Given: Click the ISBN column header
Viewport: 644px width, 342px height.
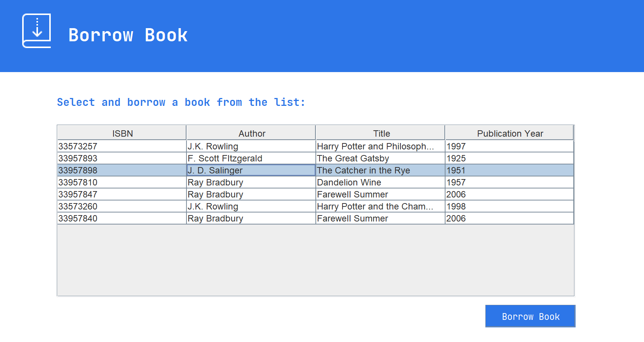Looking at the screenshot, I should [122, 133].
